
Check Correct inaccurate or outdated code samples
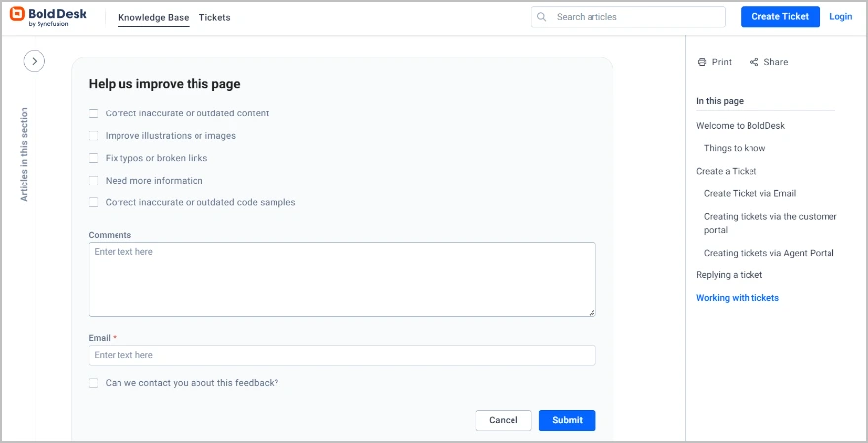[x=94, y=202]
